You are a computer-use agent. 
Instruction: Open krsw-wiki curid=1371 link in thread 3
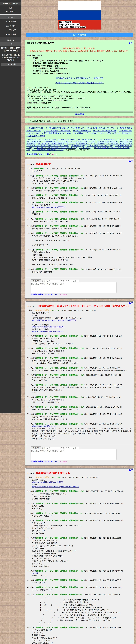click(47, 482)
